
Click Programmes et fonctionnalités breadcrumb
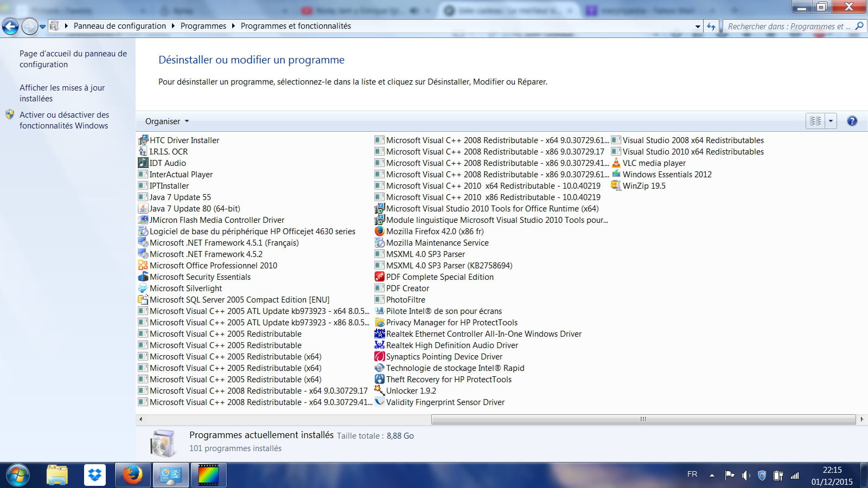point(296,25)
